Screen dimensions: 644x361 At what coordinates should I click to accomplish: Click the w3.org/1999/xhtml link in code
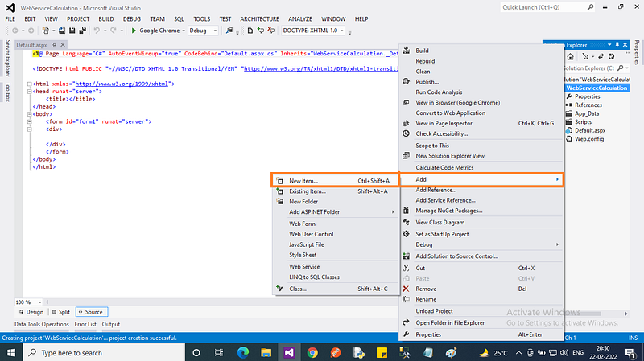click(x=122, y=84)
